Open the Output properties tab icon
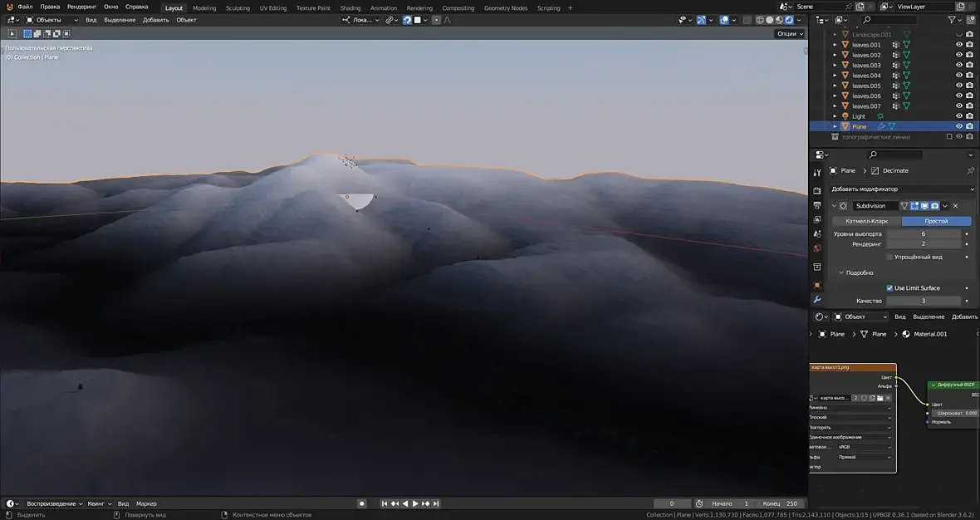Screen dimensions: 980x520 817,205
